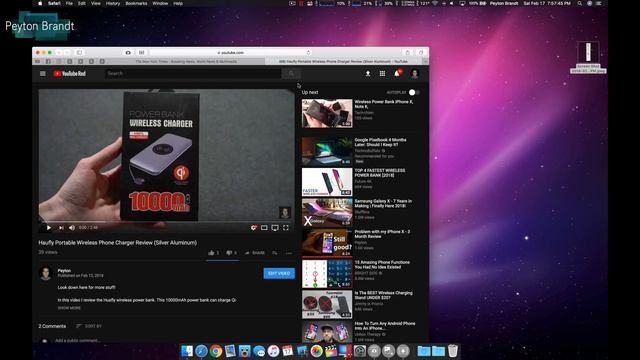640x360 pixels.
Task: Open the Help menu
Action: (178, 3)
